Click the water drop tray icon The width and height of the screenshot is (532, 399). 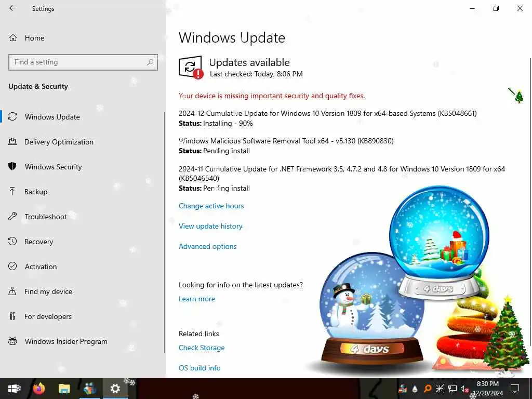click(415, 389)
